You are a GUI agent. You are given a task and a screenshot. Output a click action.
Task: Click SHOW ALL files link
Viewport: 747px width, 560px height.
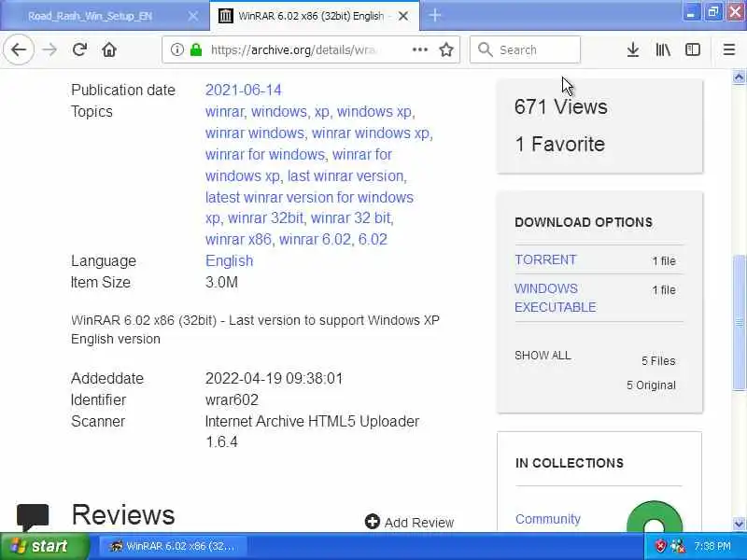coord(543,356)
